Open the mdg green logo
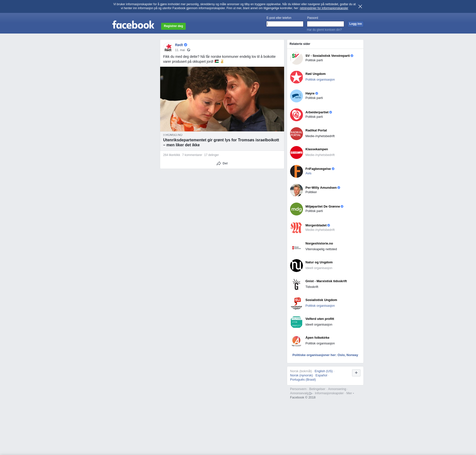The height and width of the screenshot is (455, 476). click(x=297, y=209)
